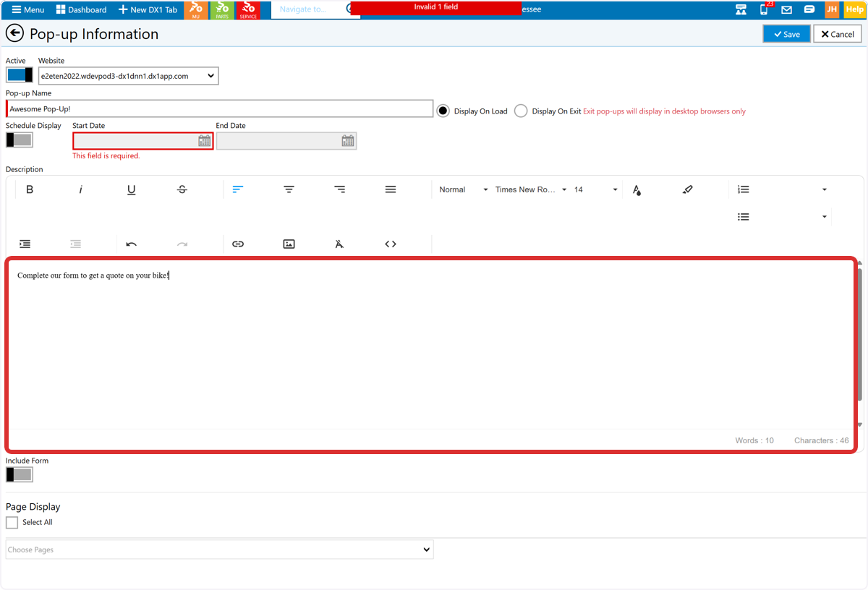Open the highlight background color tool
Screen dimensions: 868x590
click(x=687, y=189)
